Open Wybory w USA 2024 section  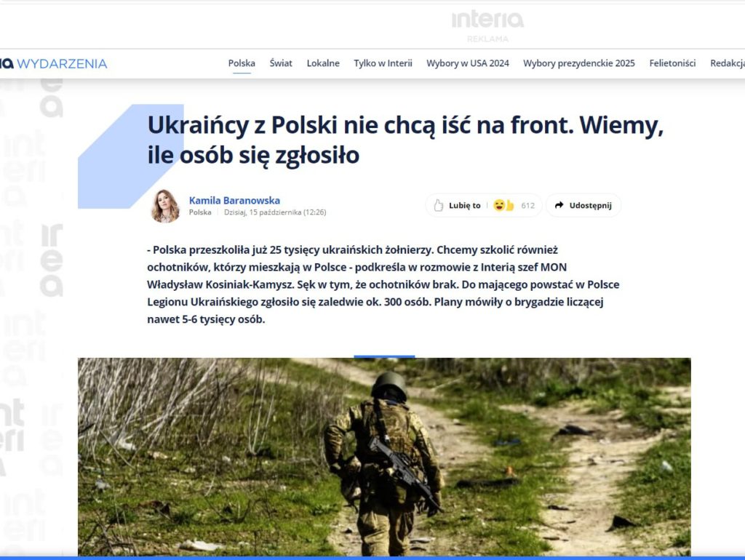tap(468, 63)
